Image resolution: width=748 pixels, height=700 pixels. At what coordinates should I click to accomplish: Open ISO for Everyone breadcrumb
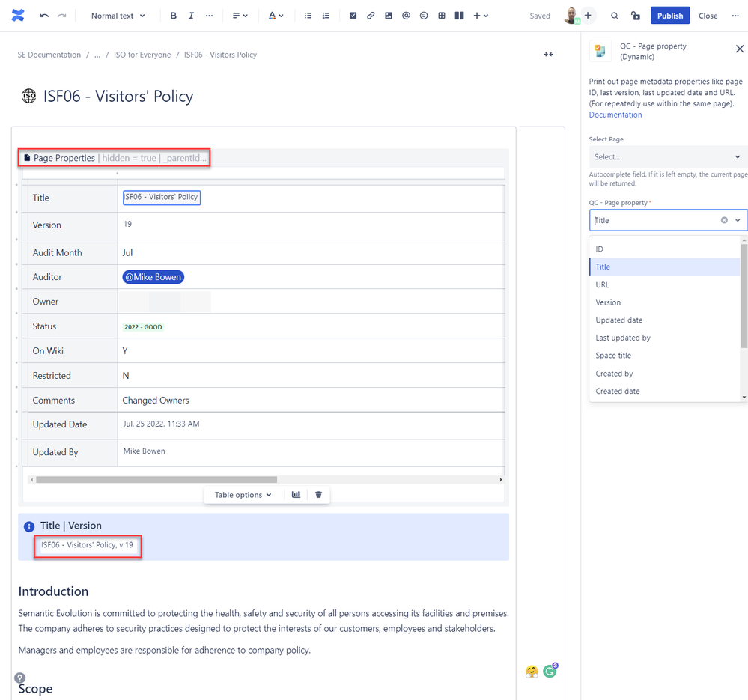click(142, 55)
